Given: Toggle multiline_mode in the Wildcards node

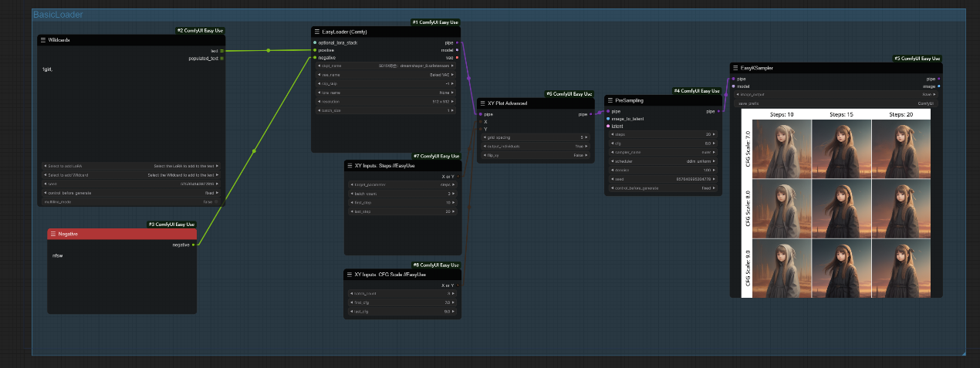Looking at the screenshot, I should tap(131, 201).
